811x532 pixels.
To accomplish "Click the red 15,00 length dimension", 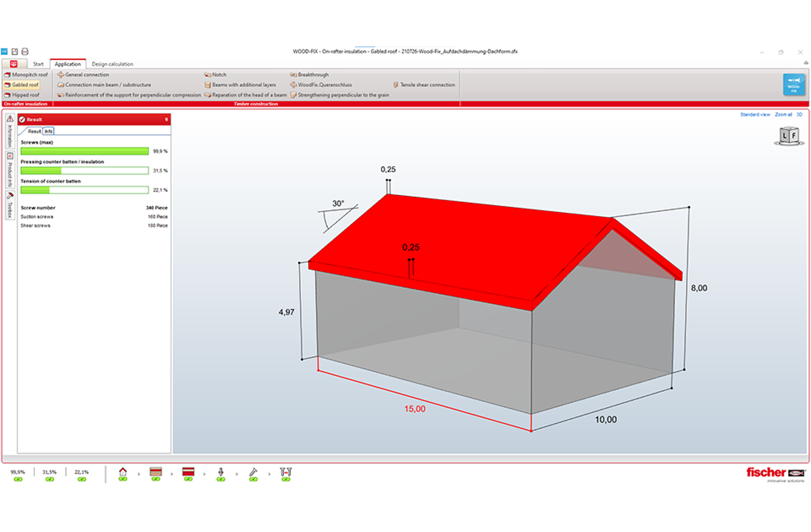I will (x=415, y=409).
